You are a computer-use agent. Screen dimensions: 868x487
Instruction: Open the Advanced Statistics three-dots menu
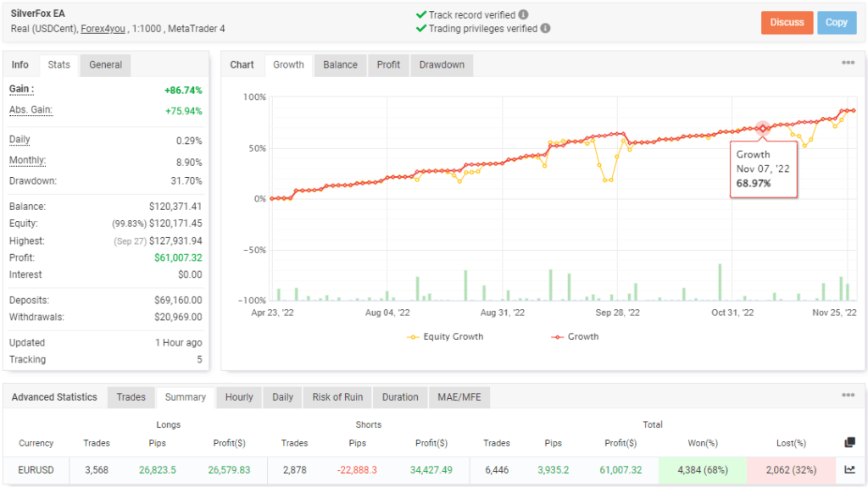pyautogui.click(x=848, y=396)
